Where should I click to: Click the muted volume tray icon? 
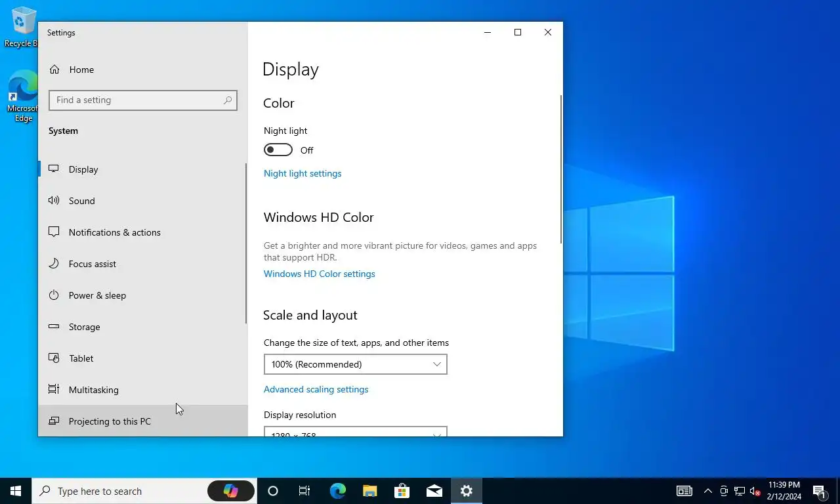(755, 491)
